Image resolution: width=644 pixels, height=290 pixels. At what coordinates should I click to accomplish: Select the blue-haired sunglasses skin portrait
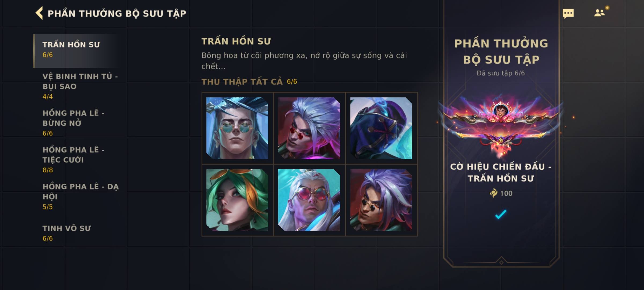[x=237, y=128]
